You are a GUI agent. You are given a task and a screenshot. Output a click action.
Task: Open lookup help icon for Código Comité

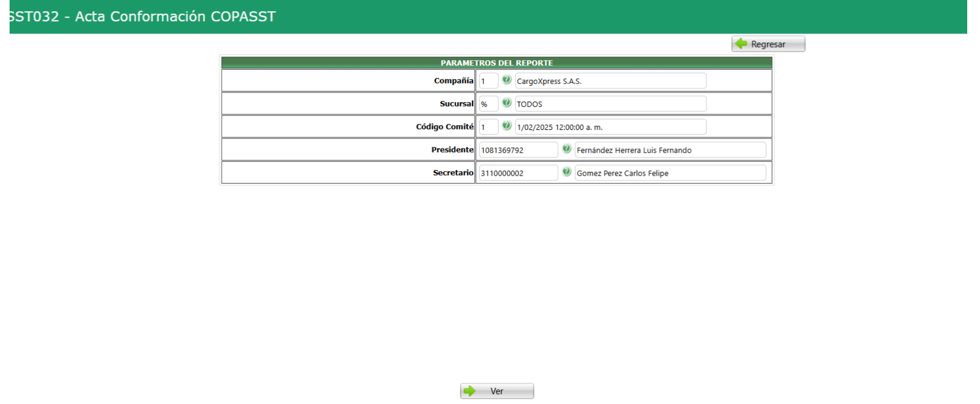click(x=506, y=126)
